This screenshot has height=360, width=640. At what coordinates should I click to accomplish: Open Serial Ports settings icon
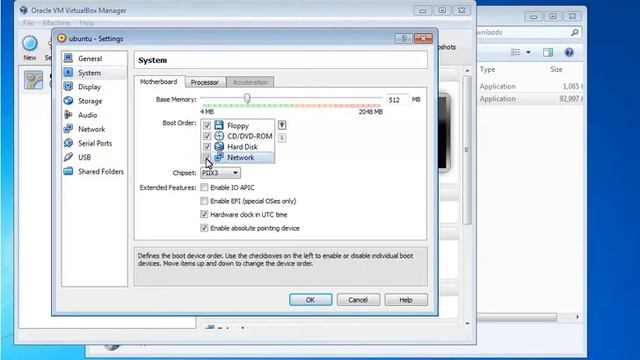pos(69,143)
